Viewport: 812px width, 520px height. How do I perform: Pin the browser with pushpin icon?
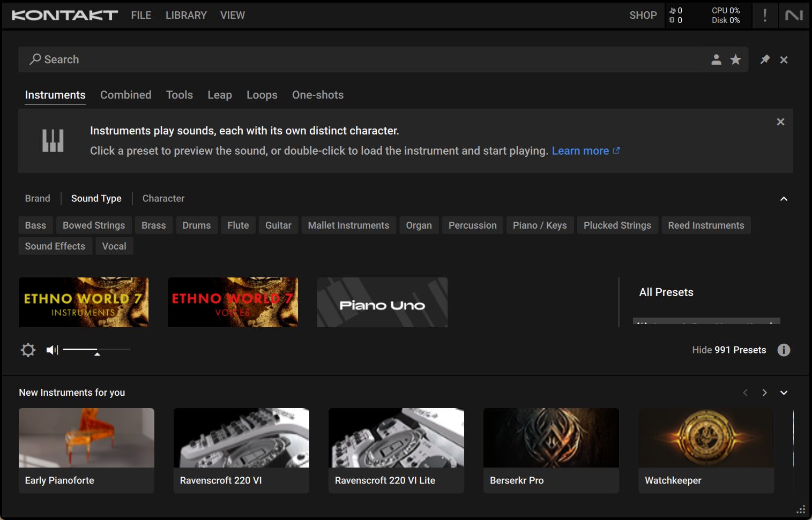point(765,59)
